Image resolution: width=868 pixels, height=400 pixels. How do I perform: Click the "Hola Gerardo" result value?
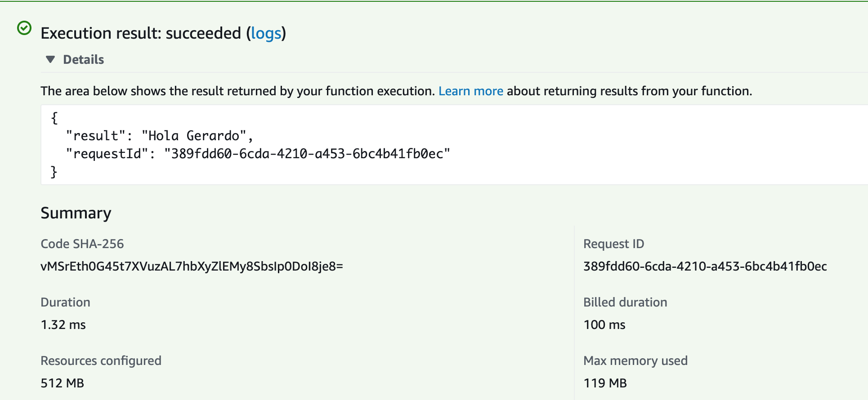[194, 136]
